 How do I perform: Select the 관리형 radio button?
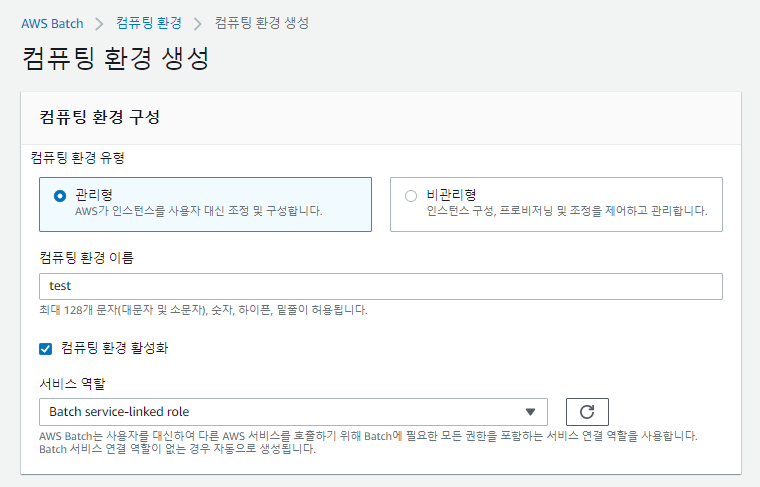click(60, 196)
